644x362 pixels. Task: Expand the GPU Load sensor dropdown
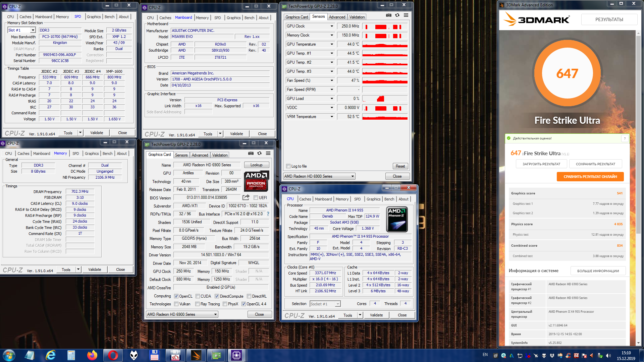coord(332,99)
